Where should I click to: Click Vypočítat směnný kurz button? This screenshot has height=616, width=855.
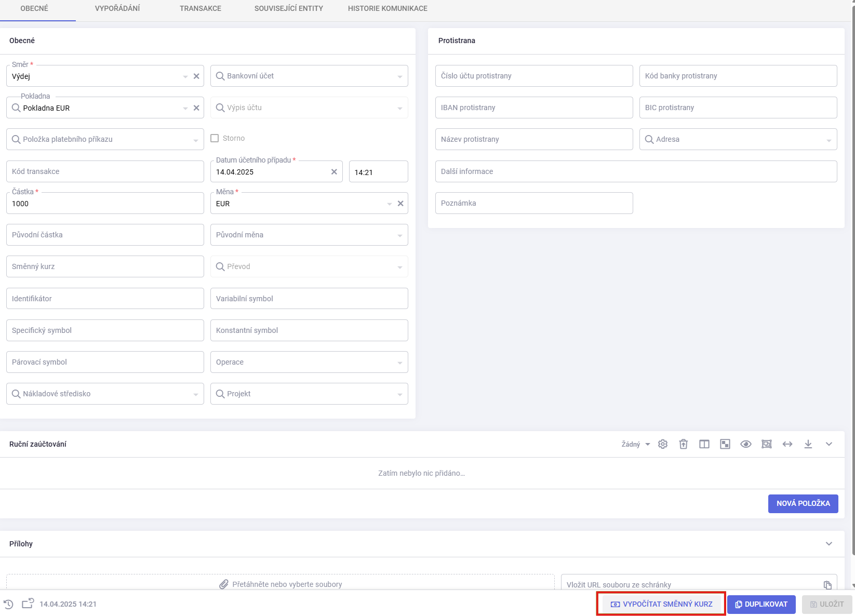(661, 604)
